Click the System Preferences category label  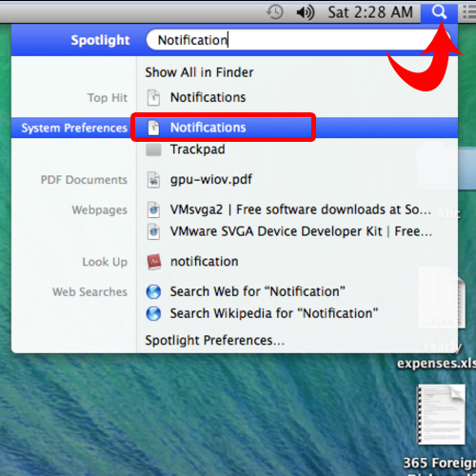tap(74, 128)
